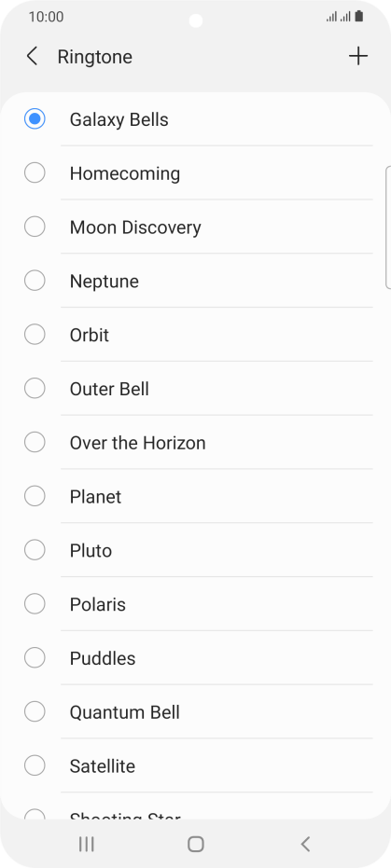Click the scrollbar handle on right edge
Image resolution: width=391 pixels, height=868 pixels.
[x=387, y=227]
